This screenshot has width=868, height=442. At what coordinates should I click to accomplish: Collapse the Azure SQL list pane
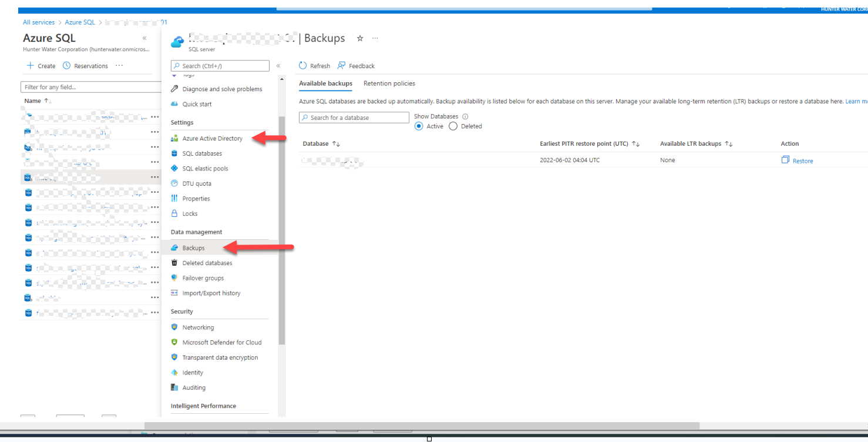[144, 38]
